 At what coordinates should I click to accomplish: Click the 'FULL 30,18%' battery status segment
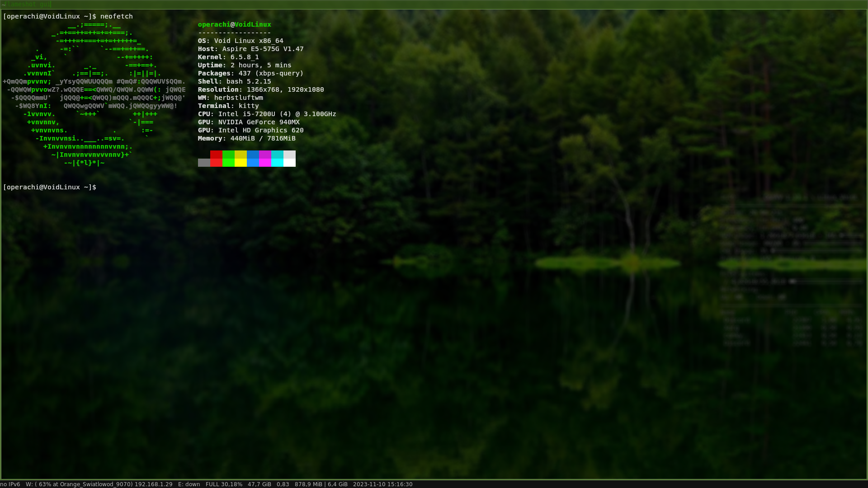(224, 484)
